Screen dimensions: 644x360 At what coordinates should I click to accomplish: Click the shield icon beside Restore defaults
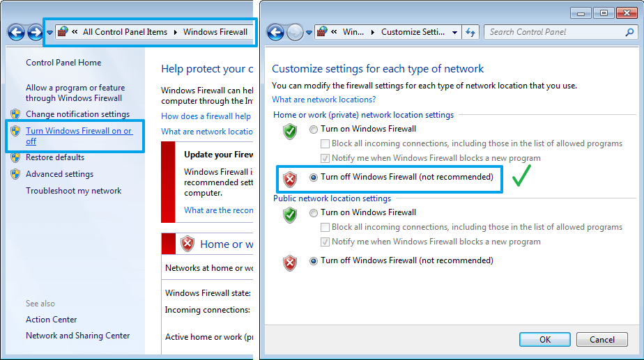pos(15,157)
